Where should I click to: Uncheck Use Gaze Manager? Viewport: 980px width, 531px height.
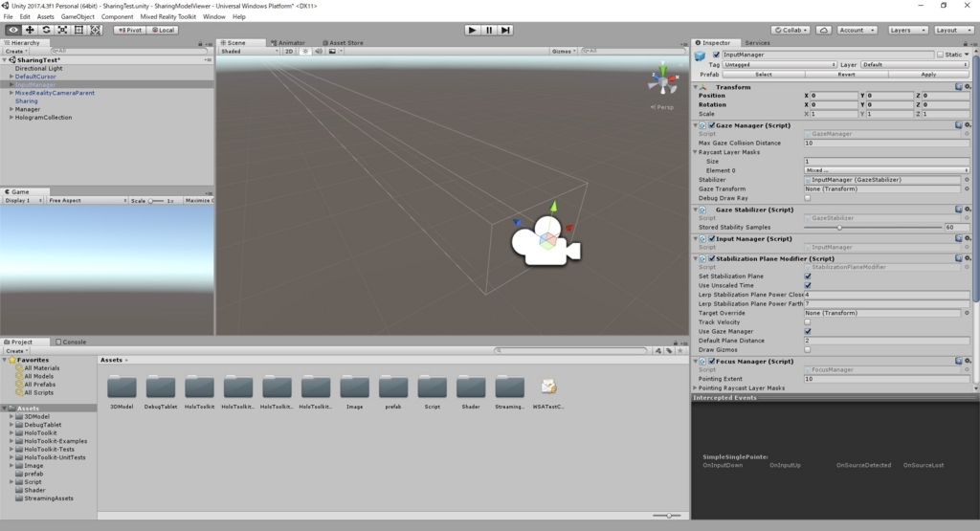coord(808,332)
